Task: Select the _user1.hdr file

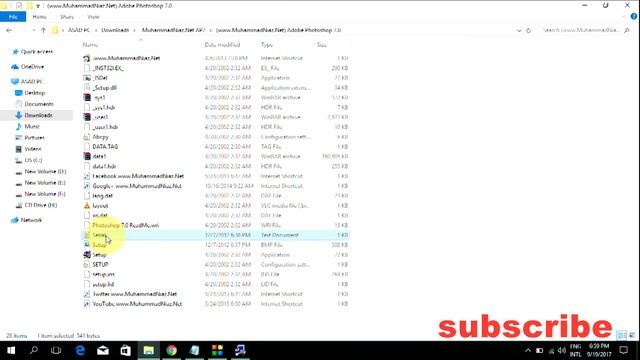Action: point(105,127)
